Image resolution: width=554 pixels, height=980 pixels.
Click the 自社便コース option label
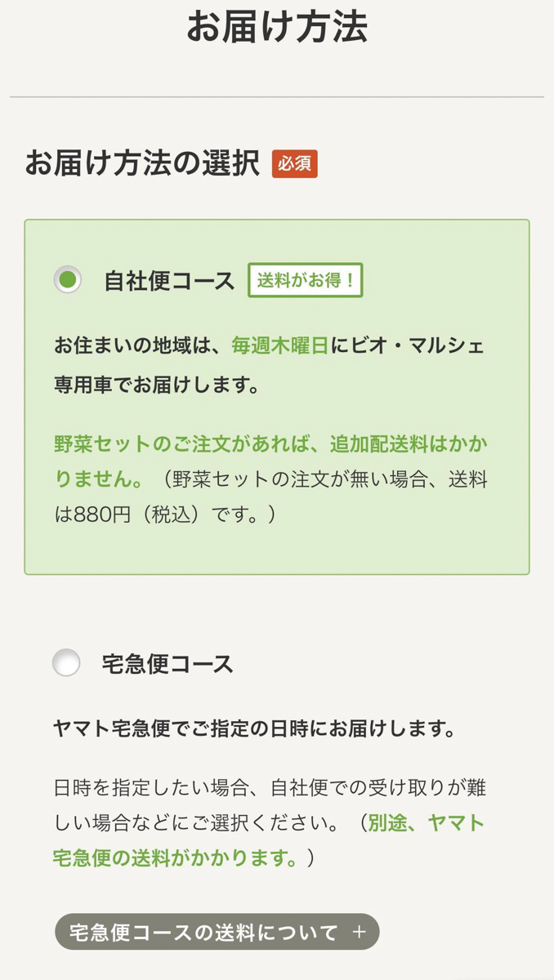click(169, 281)
